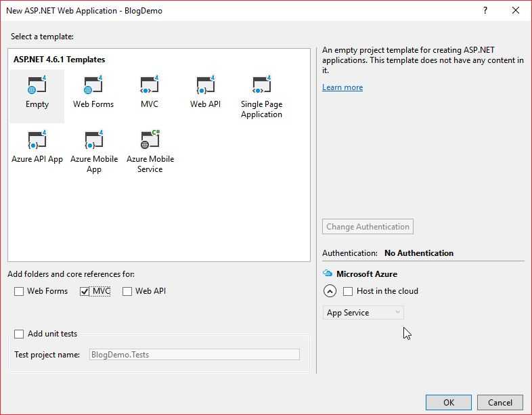Open the App Service dropdown
The image size is (532, 415).
click(x=363, y=313)
